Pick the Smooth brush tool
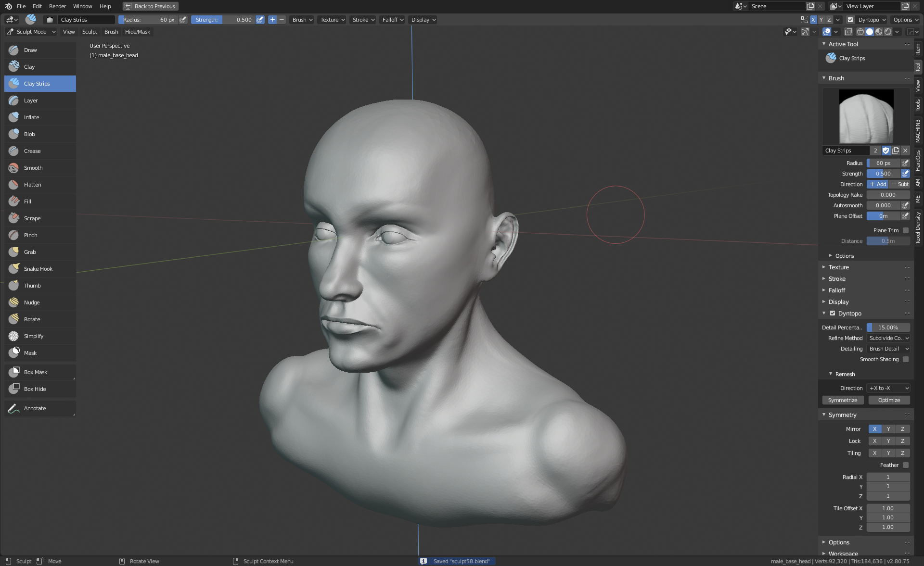 tap(33, 168)
